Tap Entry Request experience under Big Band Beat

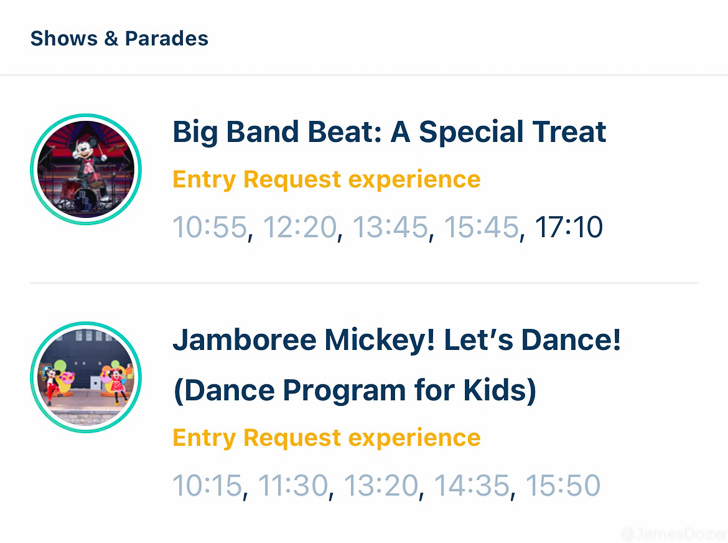point(326,180)
